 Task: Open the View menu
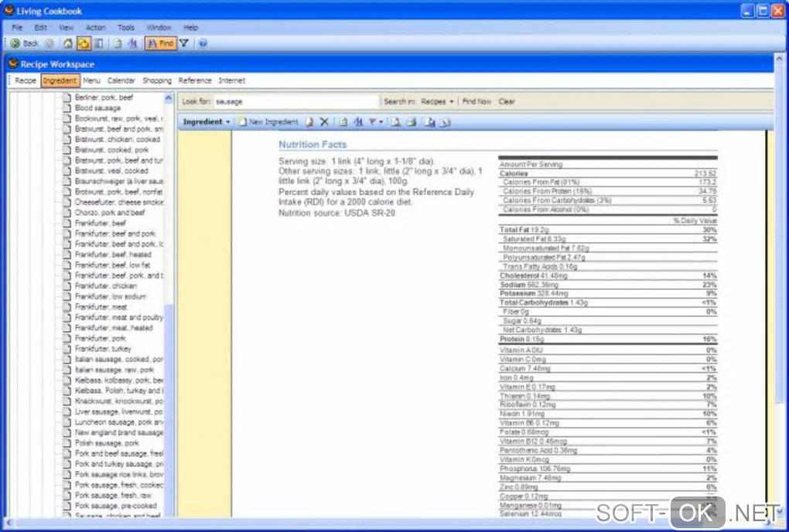(x=66, y=28)
